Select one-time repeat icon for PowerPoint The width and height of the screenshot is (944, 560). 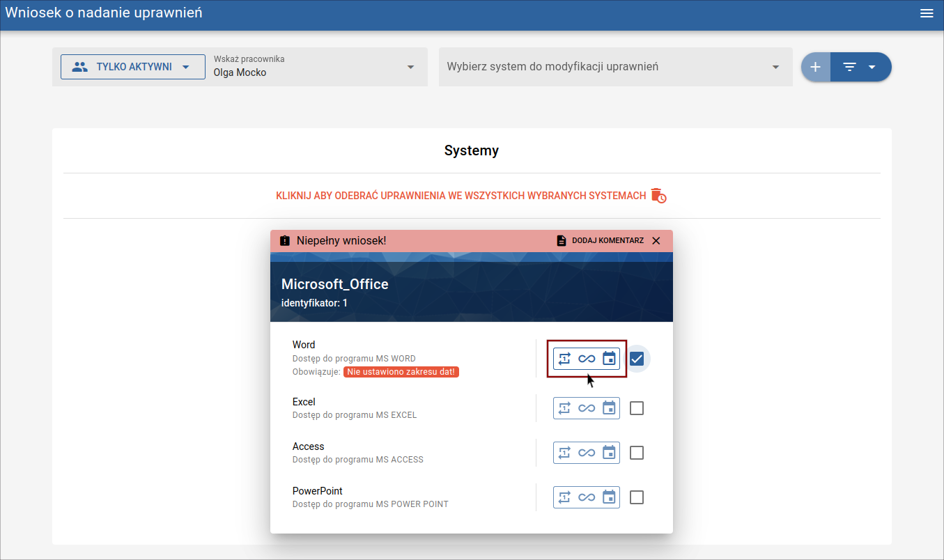coord(565,497)
